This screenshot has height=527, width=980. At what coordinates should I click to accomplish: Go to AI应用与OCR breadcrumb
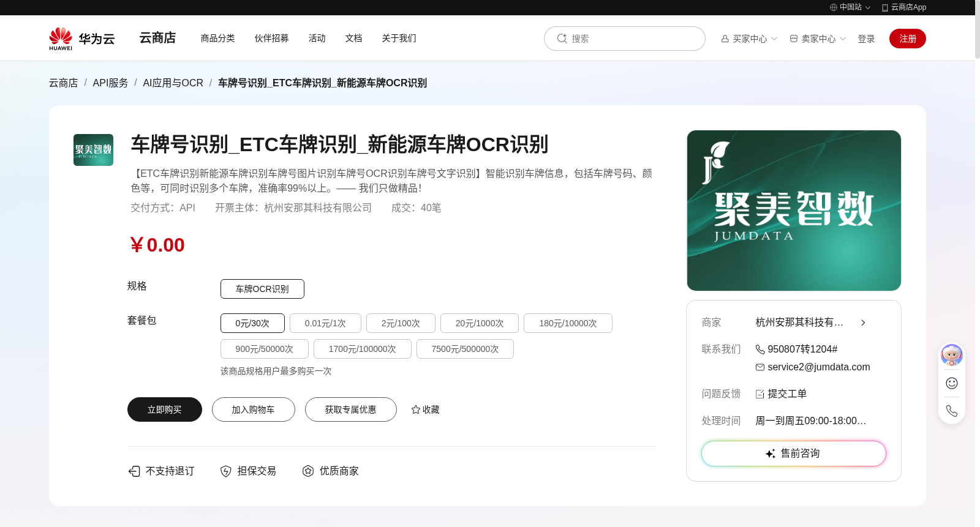(x=173, y=83)
